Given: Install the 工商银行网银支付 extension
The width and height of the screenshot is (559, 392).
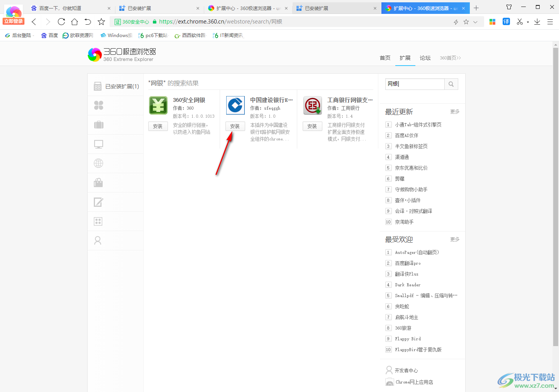Looking at the screenshot, I should click(312, 126).
